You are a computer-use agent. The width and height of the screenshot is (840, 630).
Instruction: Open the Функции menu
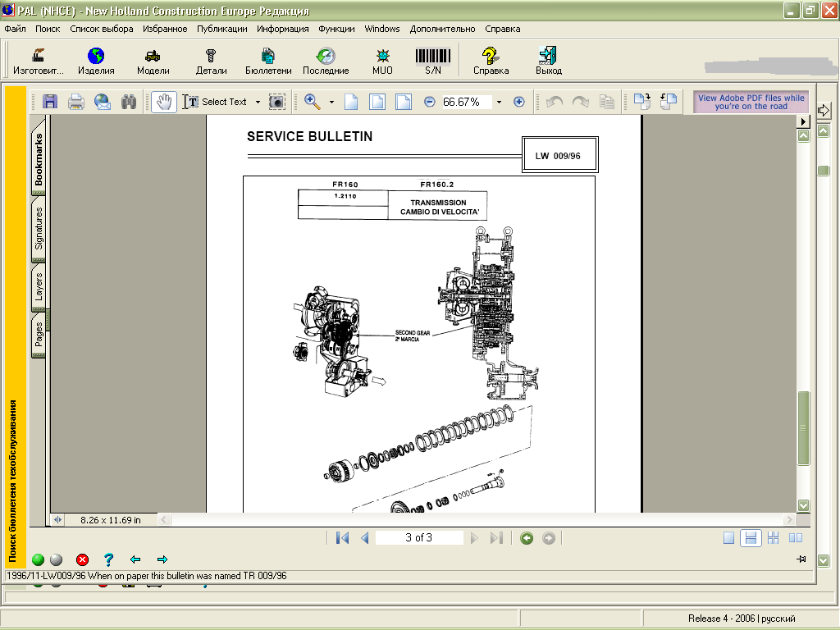pos(336,29)
